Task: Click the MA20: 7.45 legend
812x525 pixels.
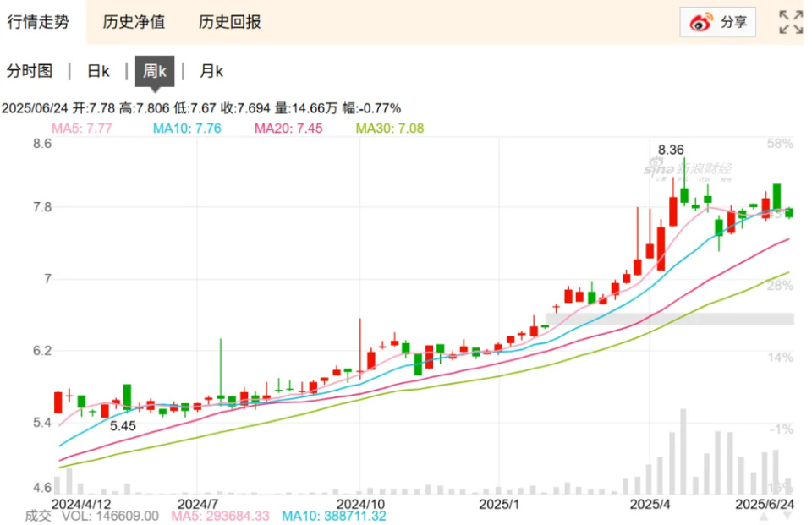Action: click(x=288, y=128)
